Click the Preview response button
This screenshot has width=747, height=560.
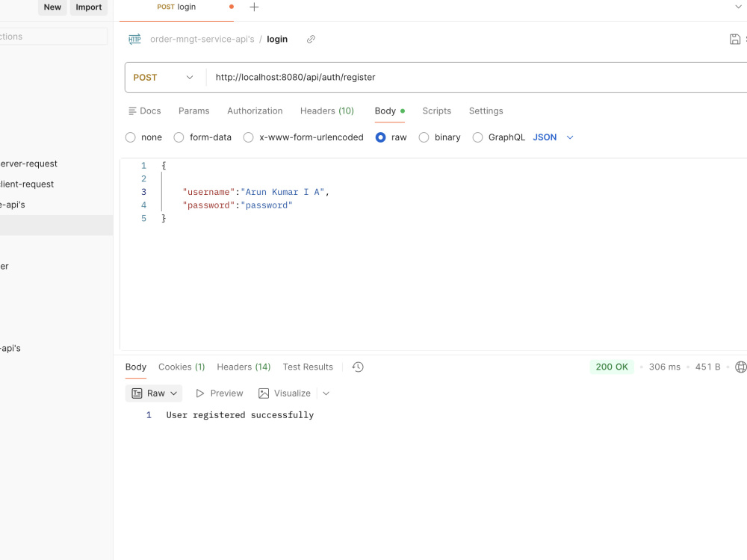click(x=219, y=393)
